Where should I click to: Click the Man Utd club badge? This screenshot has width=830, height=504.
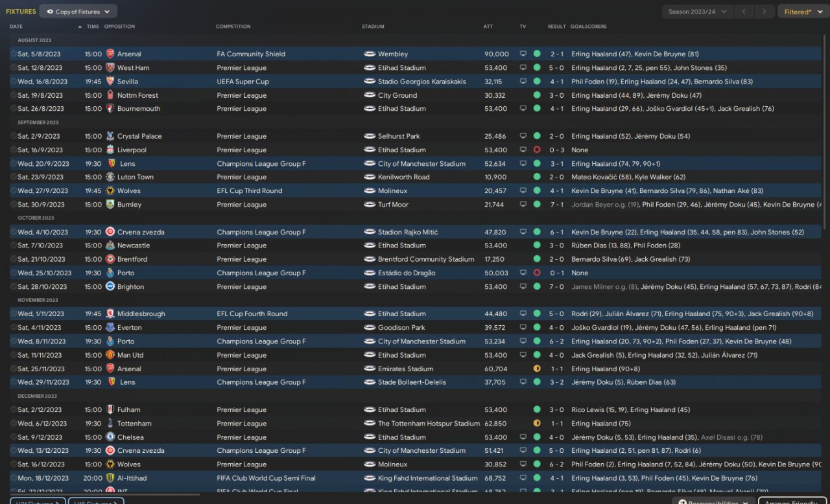(110, 355)
